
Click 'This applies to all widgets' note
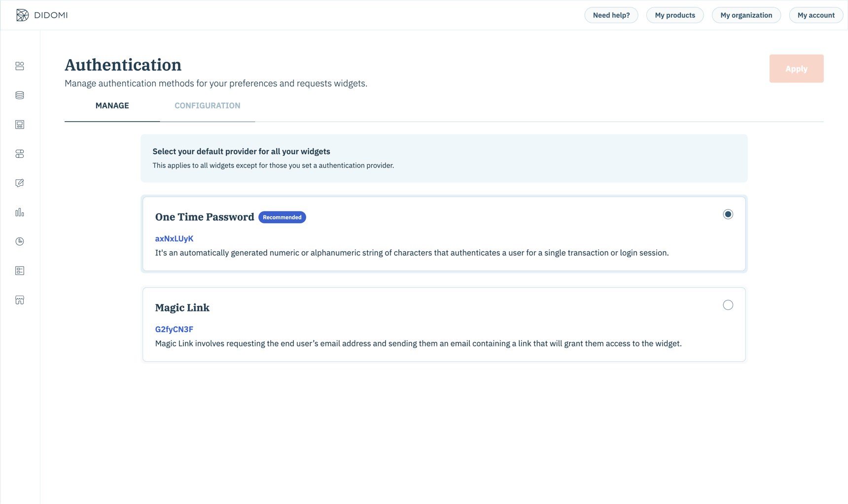(x=273, y=166)
